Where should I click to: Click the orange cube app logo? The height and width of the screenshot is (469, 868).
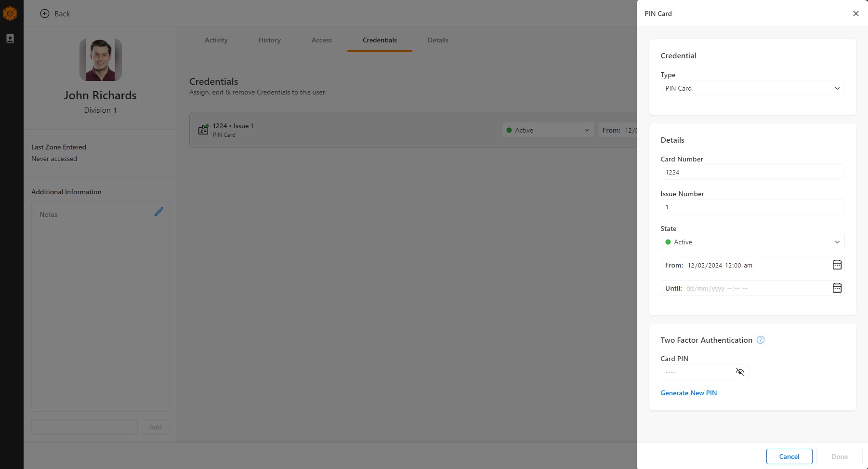point(10,13)
